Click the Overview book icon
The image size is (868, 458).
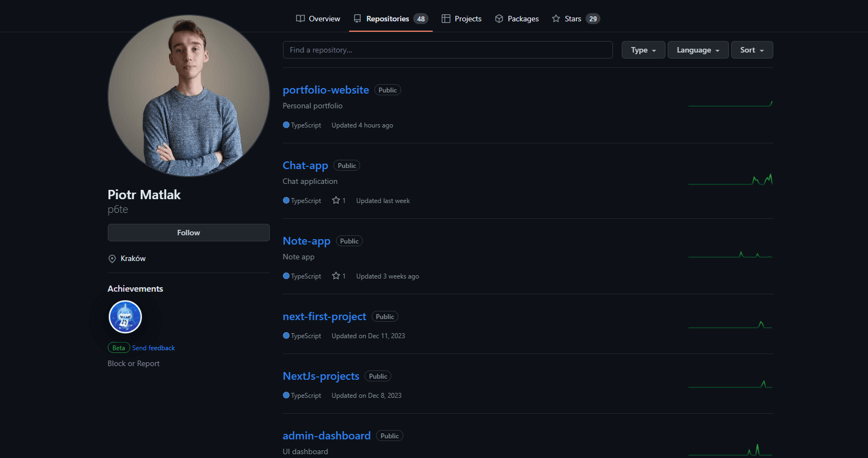300,19
